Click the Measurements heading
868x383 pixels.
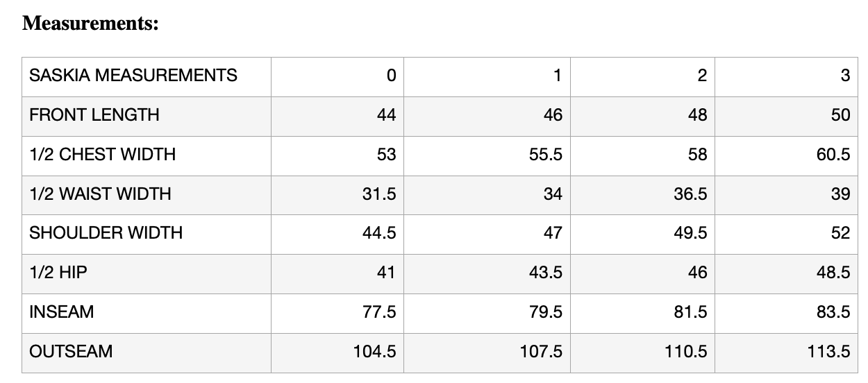tap(91, 24)
